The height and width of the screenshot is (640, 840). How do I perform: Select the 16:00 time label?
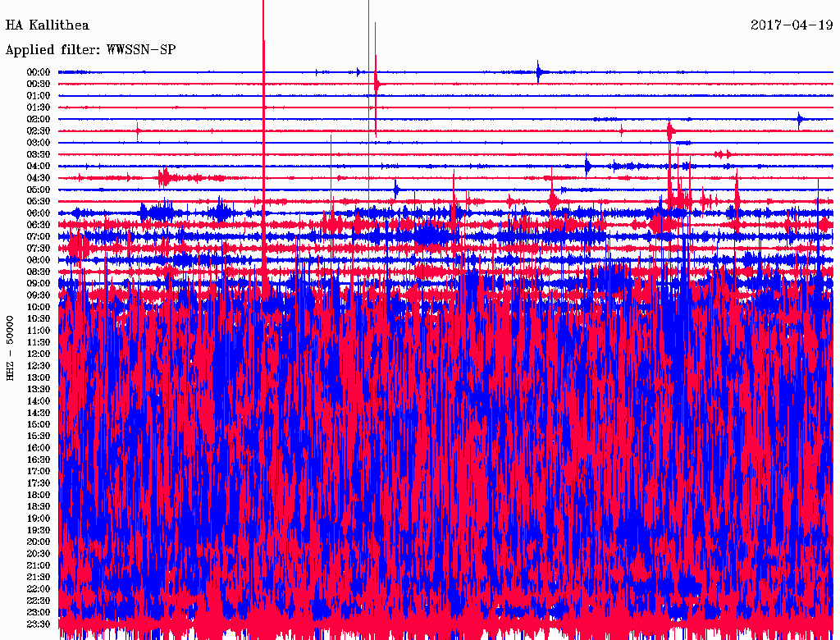click(x=39, y=448)
